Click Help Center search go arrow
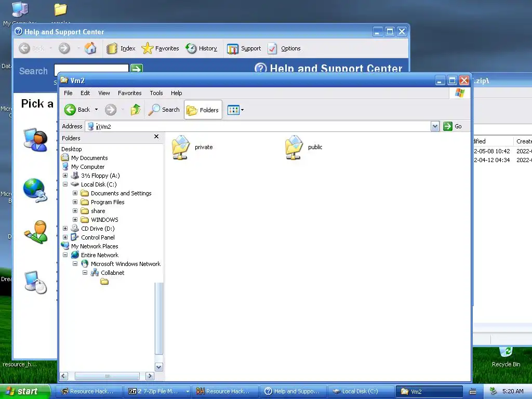The image size is (532, 399). point(137,68)
